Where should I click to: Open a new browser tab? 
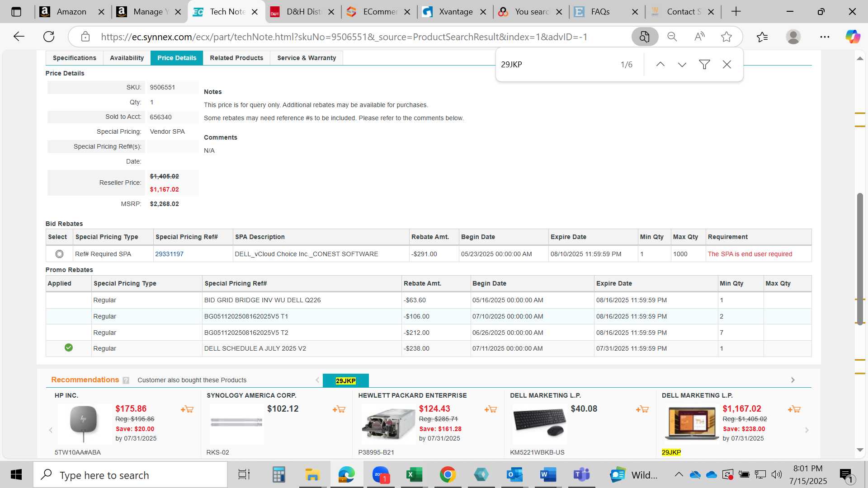click(736, 12)
